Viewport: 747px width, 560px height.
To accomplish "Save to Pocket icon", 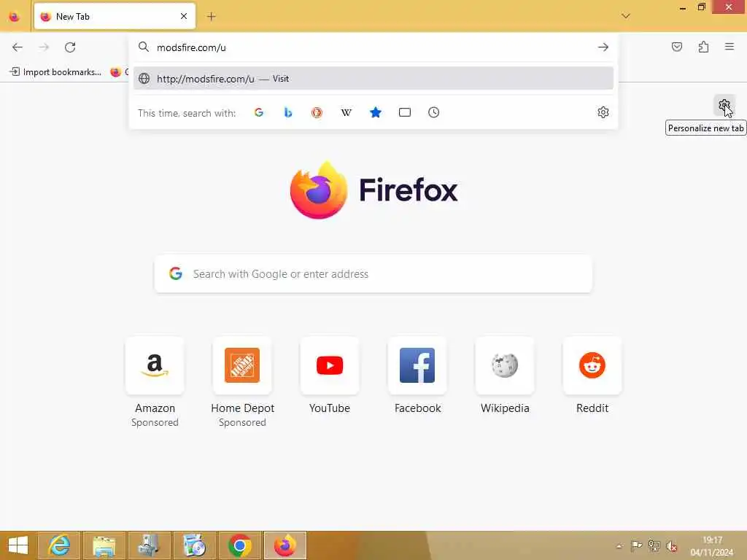I will point(676,47).
